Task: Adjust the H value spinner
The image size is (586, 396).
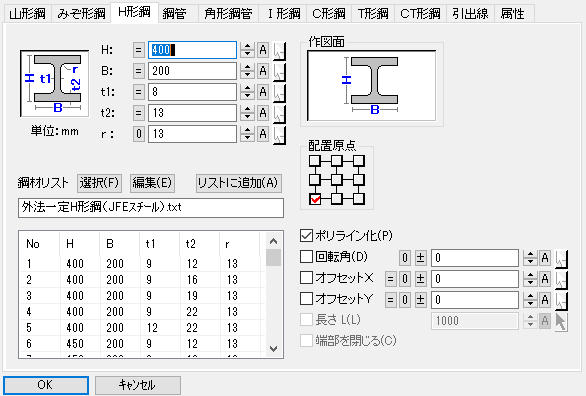Action: click(247, 50)
